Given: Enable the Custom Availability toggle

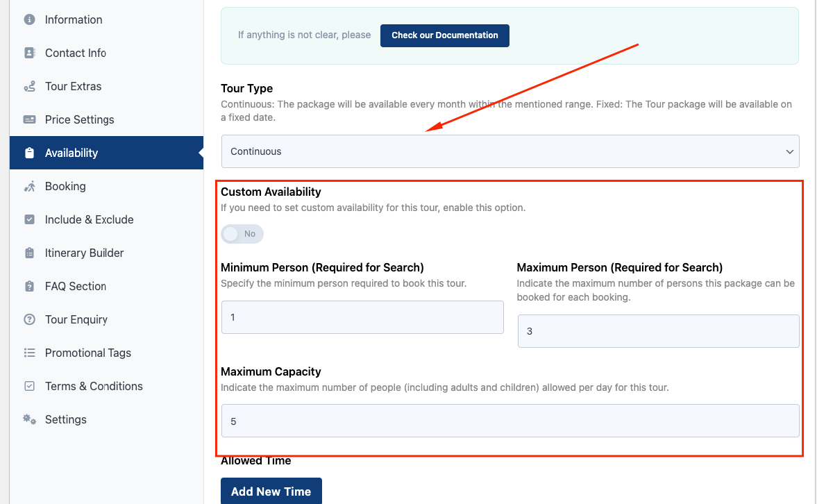Looking at the screenshot, I should tap(242, 234).
